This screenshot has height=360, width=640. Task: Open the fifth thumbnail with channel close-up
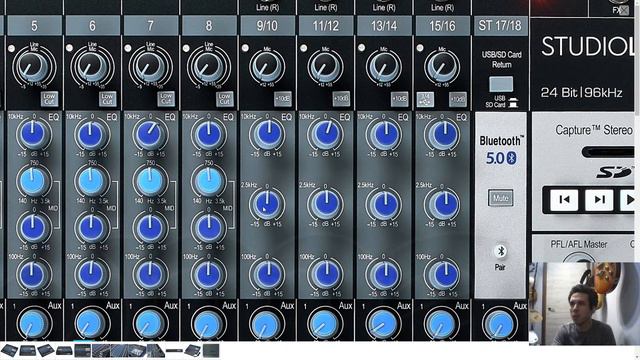coord(82,351)
